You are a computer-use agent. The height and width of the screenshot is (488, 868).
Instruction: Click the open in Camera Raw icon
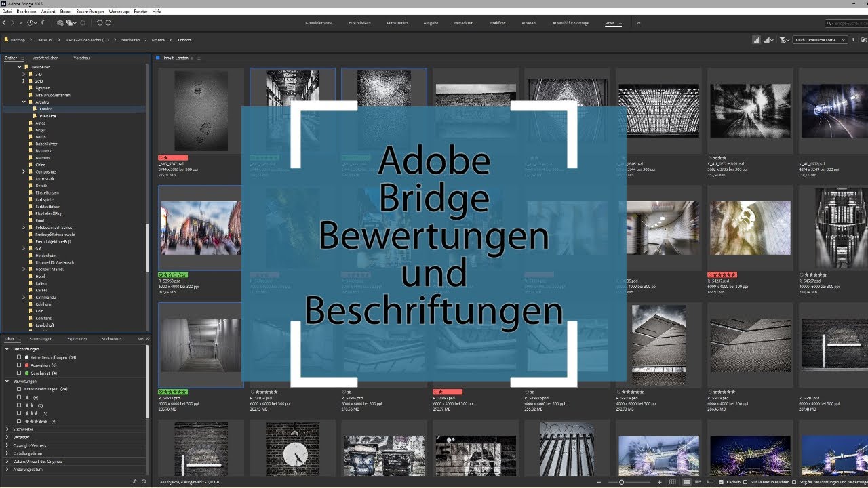point(83,22)
